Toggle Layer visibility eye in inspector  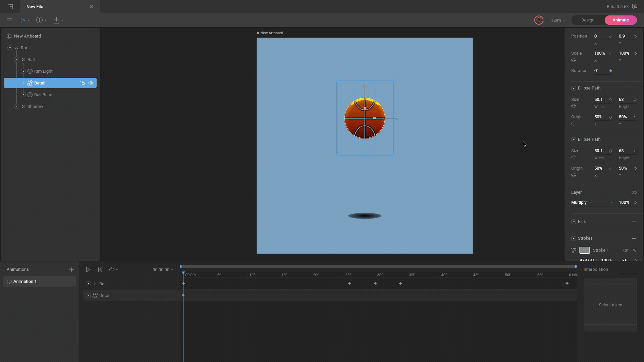click(x=634, y=192)
